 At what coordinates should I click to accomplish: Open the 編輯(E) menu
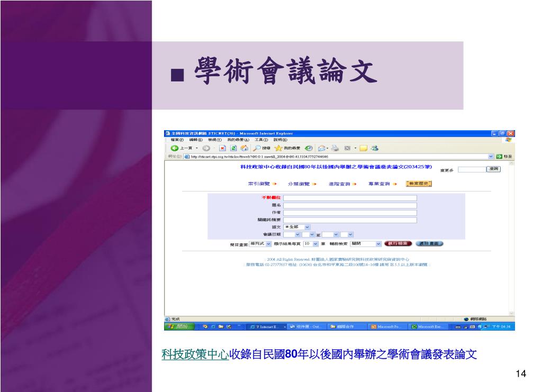click(196, 140)
